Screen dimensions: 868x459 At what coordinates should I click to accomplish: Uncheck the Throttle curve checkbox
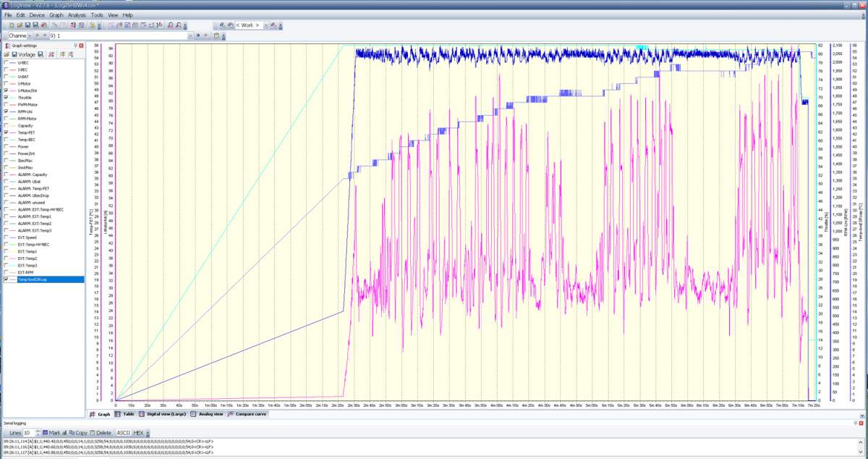(x=7, y=97)
